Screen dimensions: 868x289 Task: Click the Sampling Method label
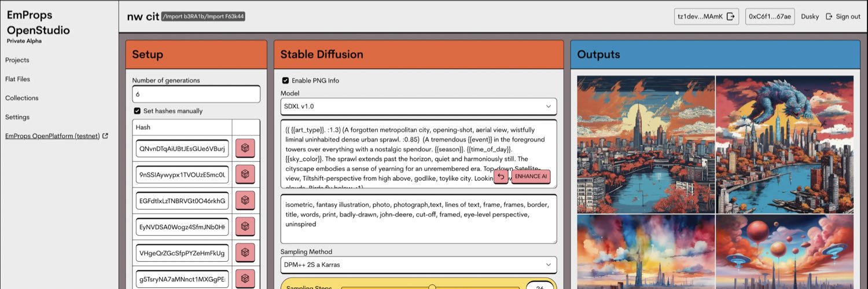[307, 252]
